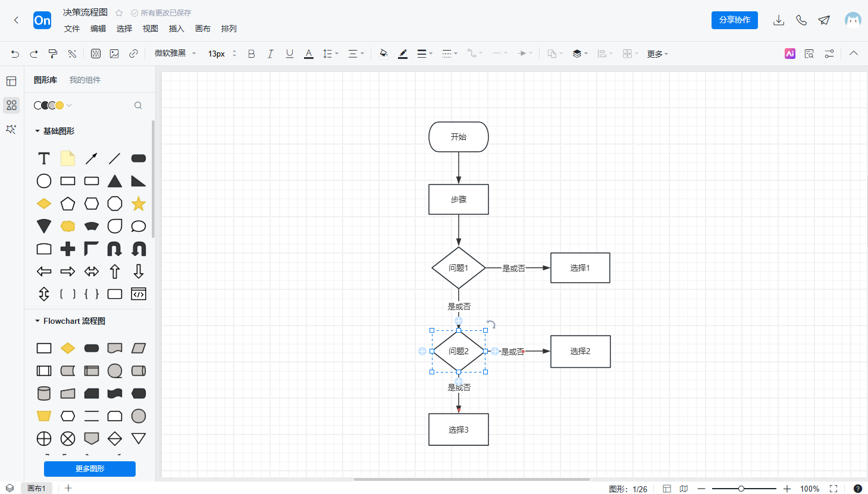Toggle bold text formatting
The image size is (868, 494).
tap(251, 54)
